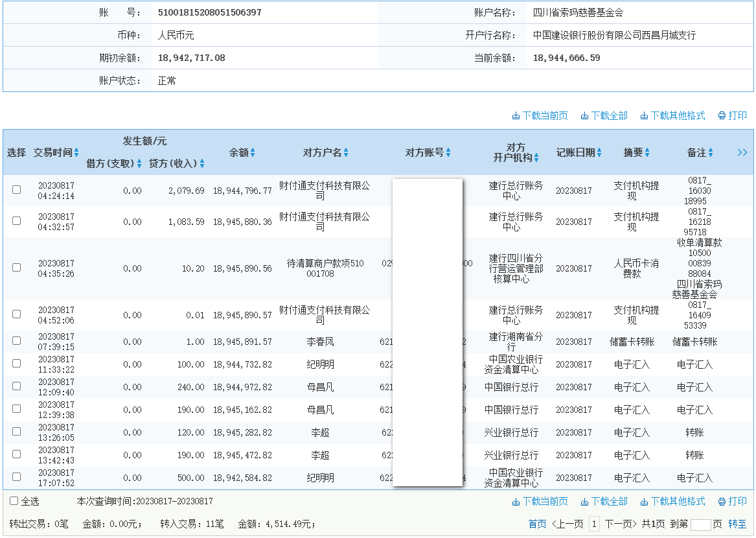Expand more columns with double chevron
The height and width of the screenshot is (538, 756).
(x=742, y=152)
